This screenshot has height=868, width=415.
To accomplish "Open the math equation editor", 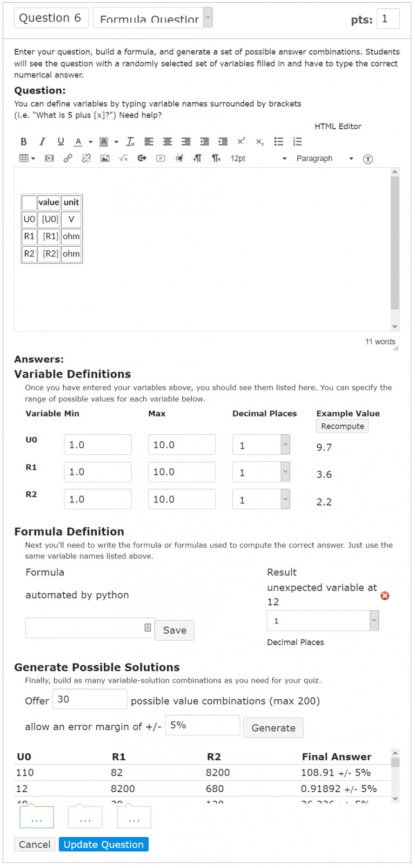I will 123,158.
